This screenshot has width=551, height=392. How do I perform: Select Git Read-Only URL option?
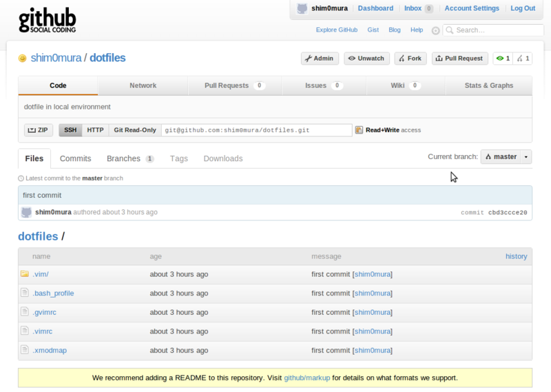click(x=135, y=130)
